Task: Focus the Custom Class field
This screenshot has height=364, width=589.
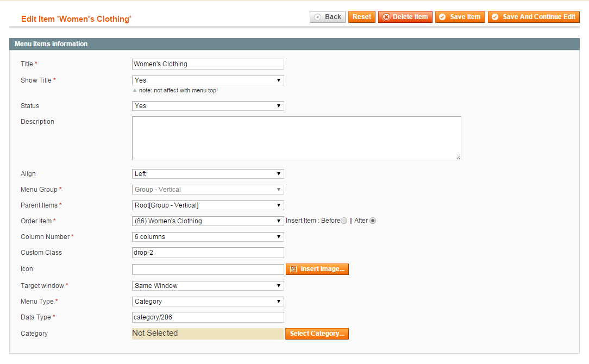Action: 208,253
